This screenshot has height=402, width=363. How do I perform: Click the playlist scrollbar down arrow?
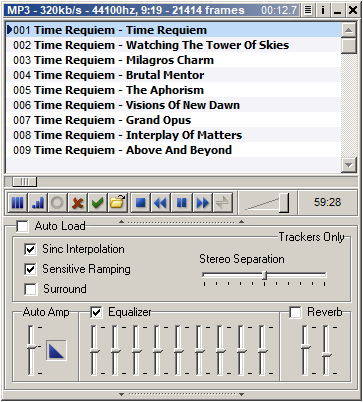[x=349, y=165]
